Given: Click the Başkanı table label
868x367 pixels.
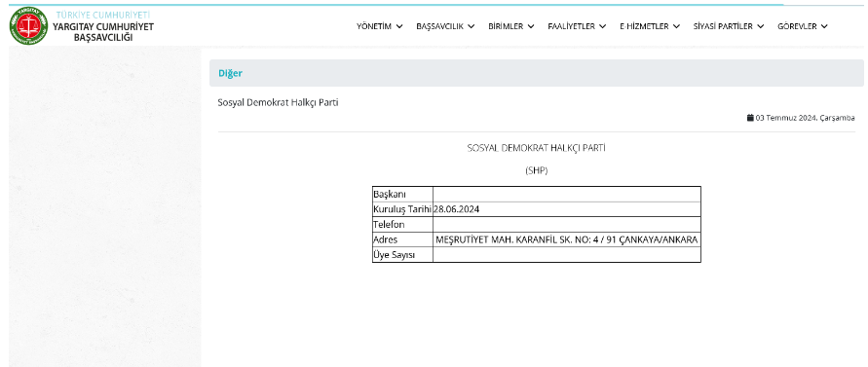Looking at the screenshot, I should pyautogui.click(x=390, y=195).
